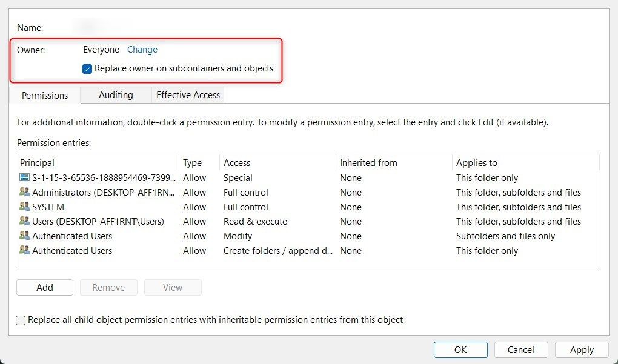Click the last Authenticated Users entry icon
Viewport: 618px width, 364px height.
24,251
